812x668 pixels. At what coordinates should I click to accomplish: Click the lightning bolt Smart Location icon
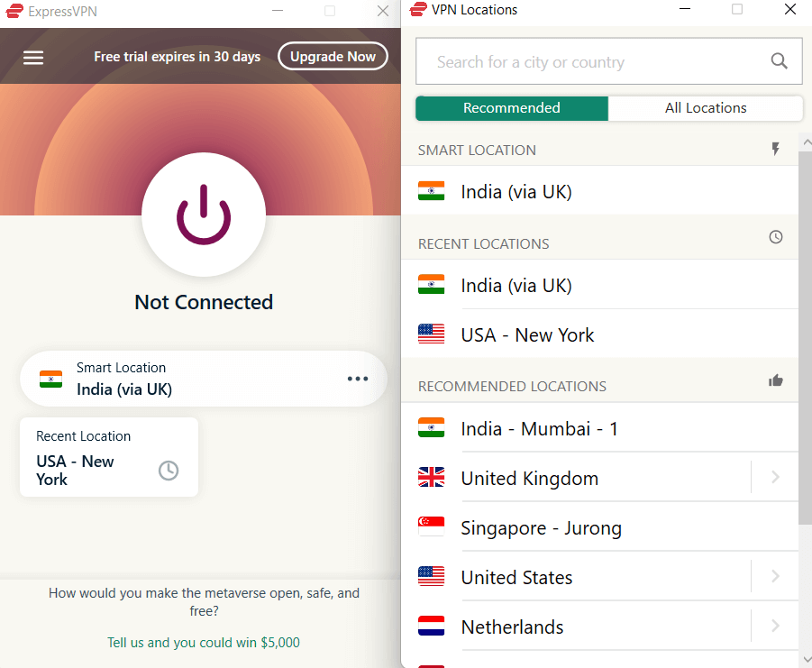pos(775,149)
